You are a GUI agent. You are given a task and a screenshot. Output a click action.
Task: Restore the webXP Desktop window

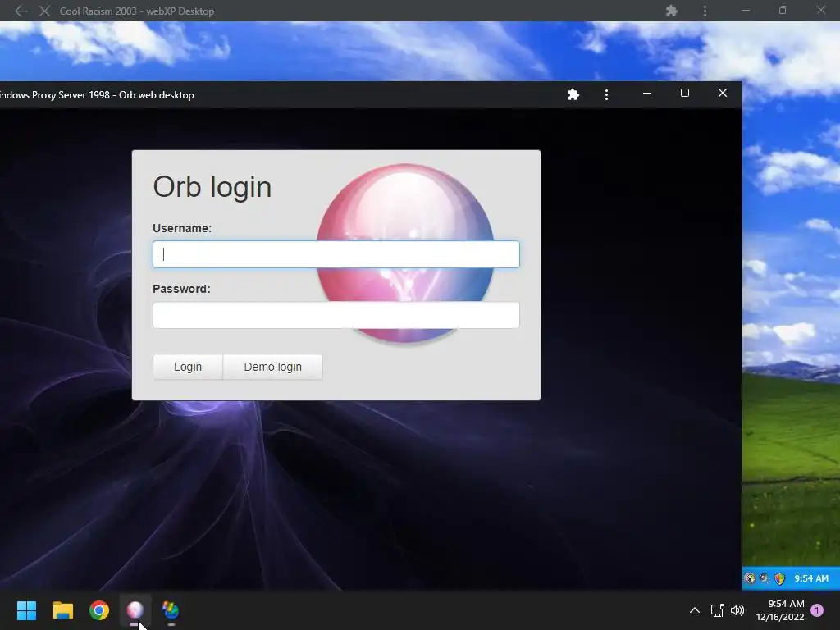click(783, 10)
